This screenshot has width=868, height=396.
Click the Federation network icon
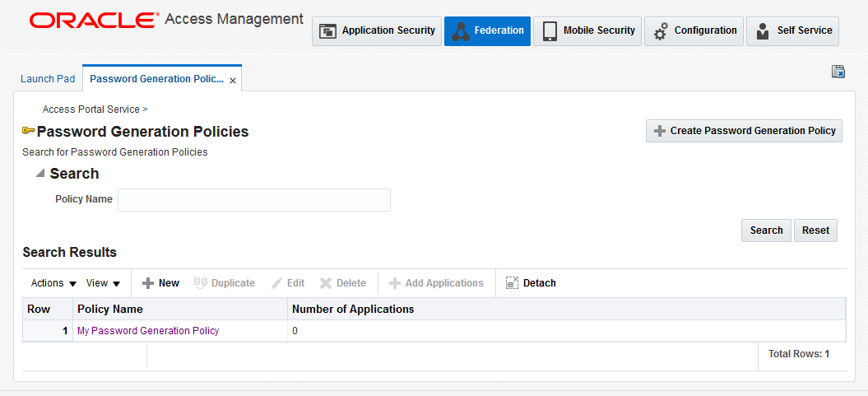[x=461, y=31]
